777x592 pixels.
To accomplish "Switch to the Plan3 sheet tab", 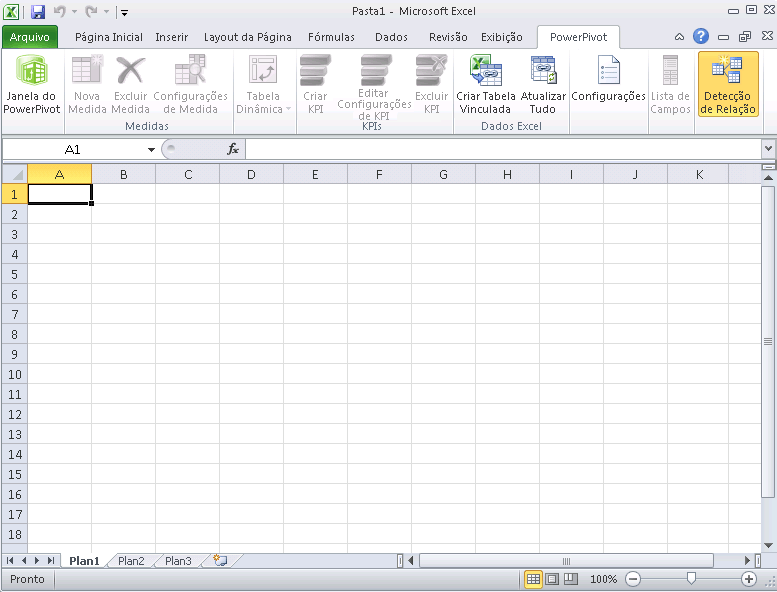I will point(178,561).
